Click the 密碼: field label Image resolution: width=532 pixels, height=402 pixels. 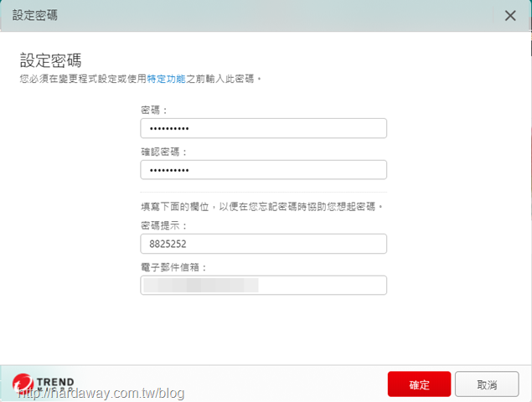pos(154,110)
